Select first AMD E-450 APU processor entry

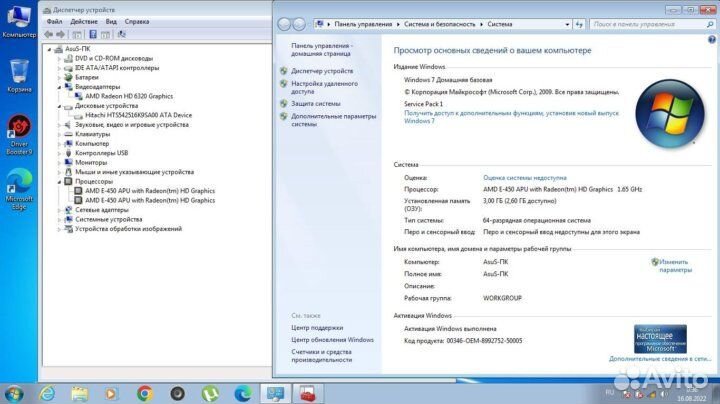(x=150, y=191)
